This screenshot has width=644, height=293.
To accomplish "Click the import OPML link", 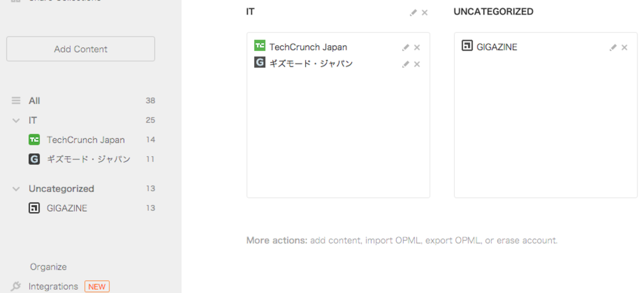I will coord(394,241).
